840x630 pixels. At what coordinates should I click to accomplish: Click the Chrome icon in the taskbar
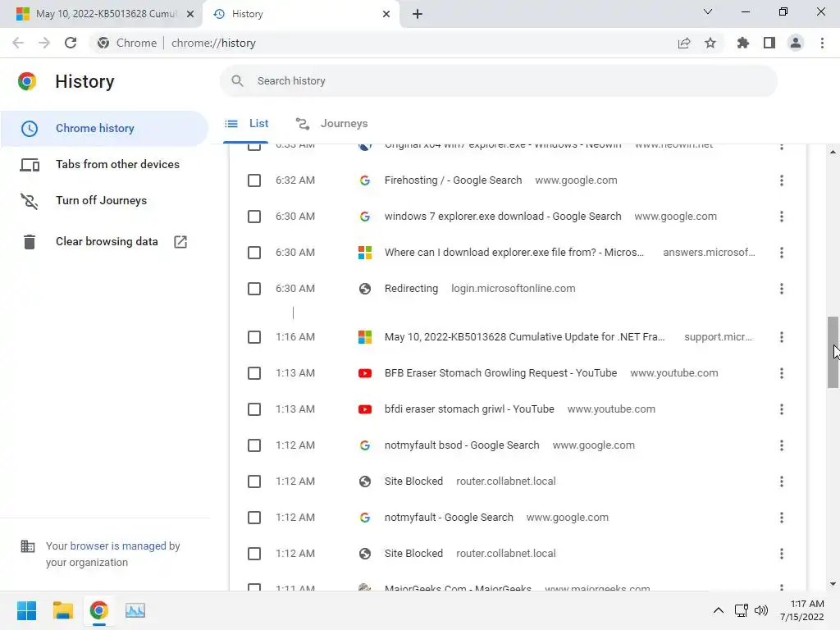click(99, 610)
